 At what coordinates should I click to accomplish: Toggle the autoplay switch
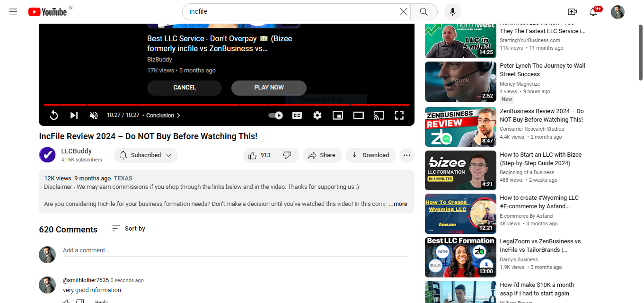(x=275, y=115)
